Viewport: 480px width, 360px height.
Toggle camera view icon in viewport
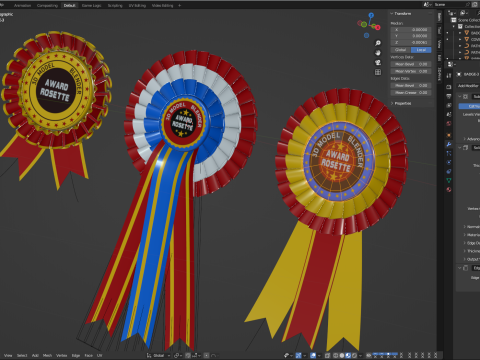pyautogui.click(x=378, y=62)
